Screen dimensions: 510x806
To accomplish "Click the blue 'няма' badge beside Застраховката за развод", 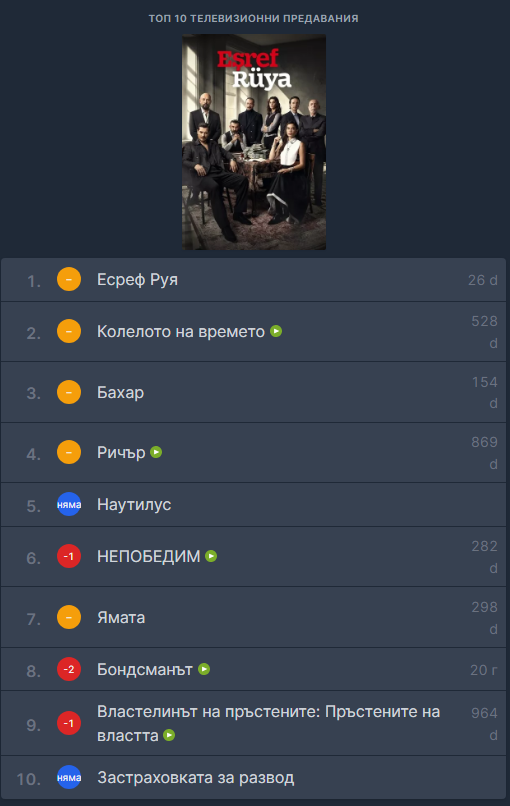I will tap(69, 778).
